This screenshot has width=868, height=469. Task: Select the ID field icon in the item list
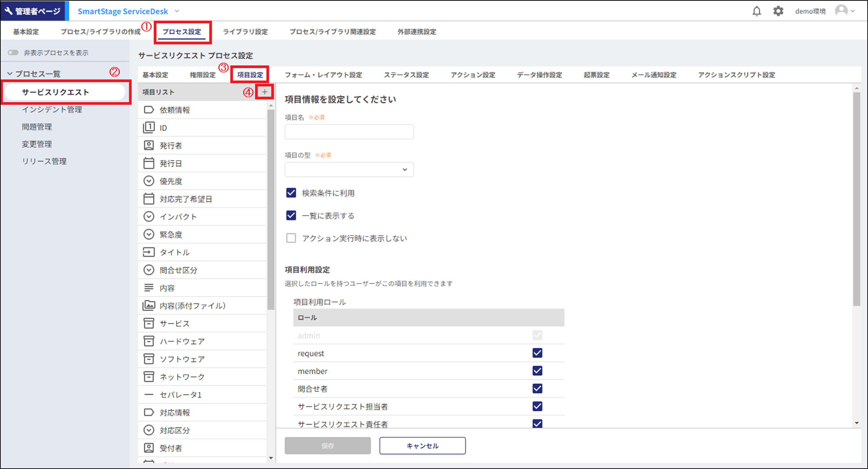click(x=149, y=127)
